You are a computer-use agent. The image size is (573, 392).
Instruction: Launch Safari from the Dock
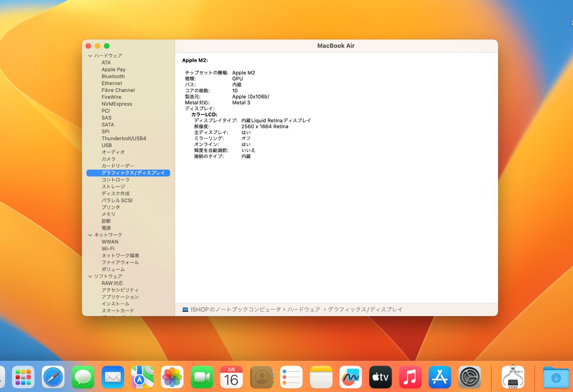pyautogui.click(x=53, y=377)
